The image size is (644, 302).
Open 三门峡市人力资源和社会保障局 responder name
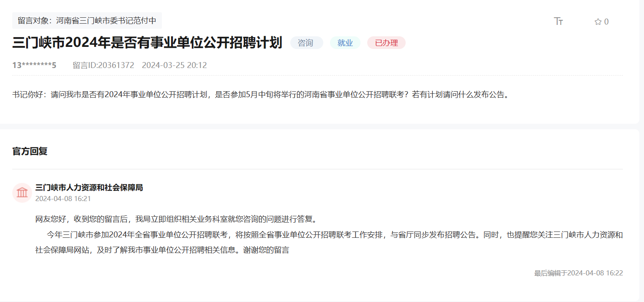pyautogui.click(x=89, y=188)
